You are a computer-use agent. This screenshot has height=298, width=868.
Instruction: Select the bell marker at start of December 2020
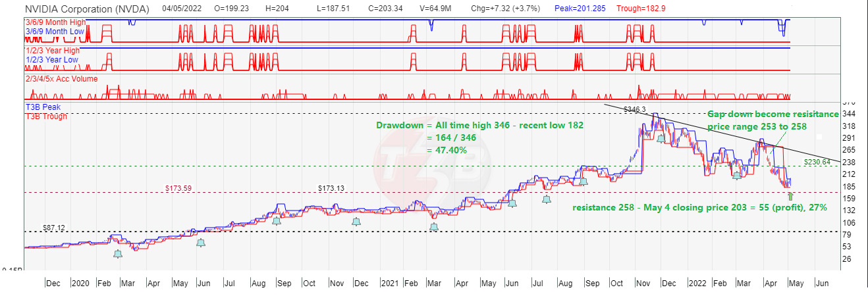click(356, 222)
